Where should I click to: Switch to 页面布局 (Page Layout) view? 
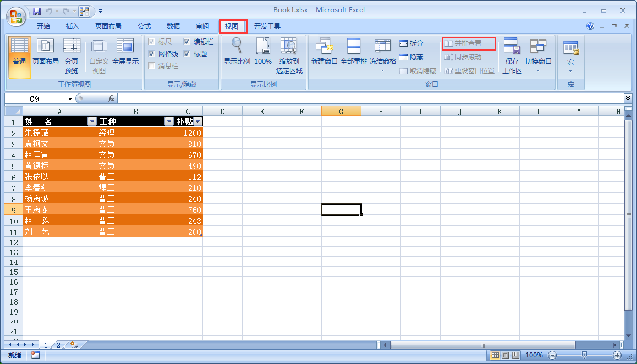(45, 52)
